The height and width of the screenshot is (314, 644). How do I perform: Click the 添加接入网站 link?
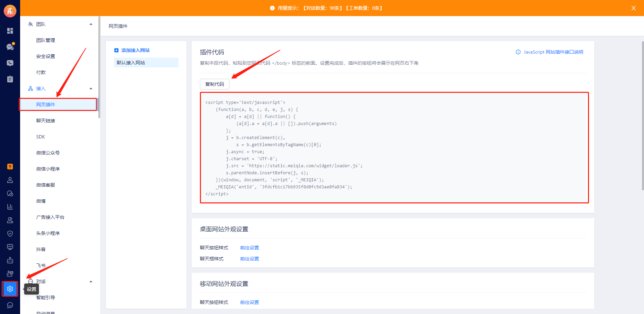(136, 50)
